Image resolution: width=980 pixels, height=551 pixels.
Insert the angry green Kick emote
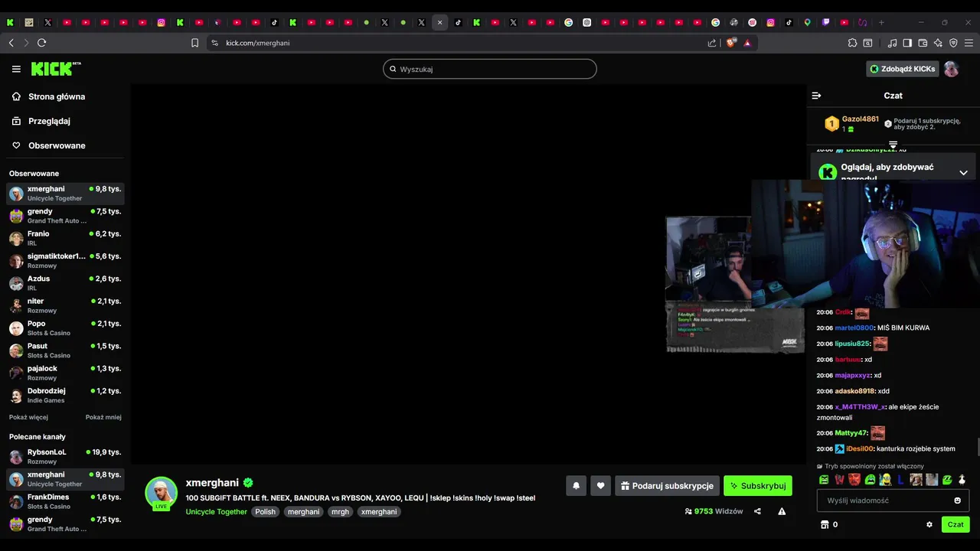[824, 480]
